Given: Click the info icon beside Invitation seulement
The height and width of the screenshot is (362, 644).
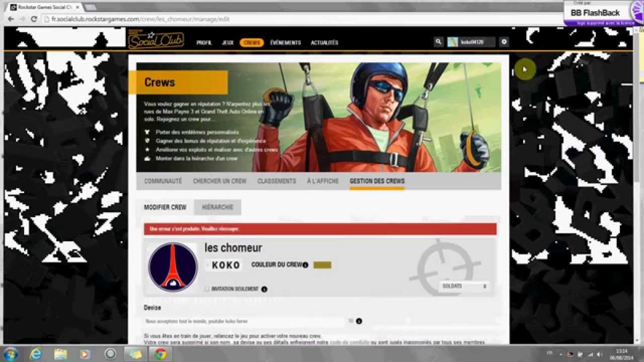Looking at the screenshot, I should pyautogui.click(x=264, y=289).
